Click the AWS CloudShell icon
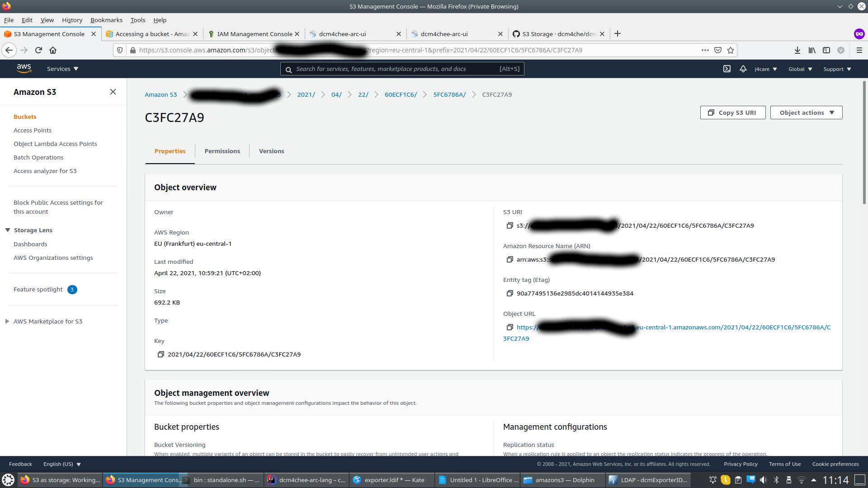 727,69
